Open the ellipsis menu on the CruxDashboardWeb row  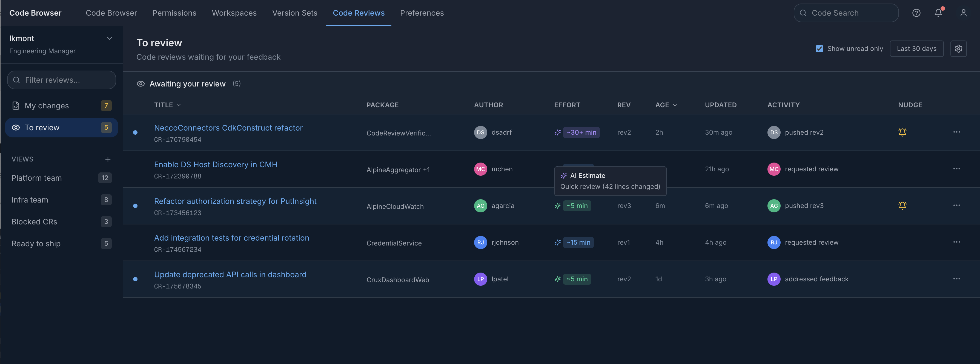[x=957, y=279]
